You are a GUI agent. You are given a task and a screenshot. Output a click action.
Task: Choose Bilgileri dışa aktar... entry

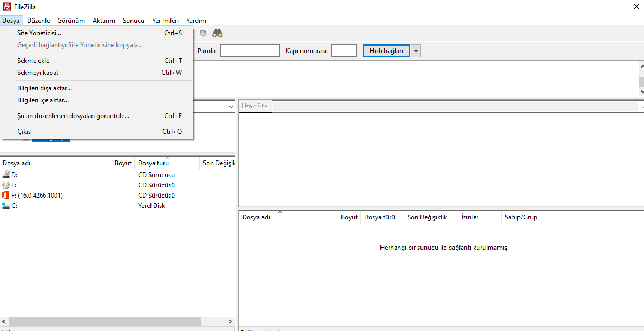pos(97,88)
